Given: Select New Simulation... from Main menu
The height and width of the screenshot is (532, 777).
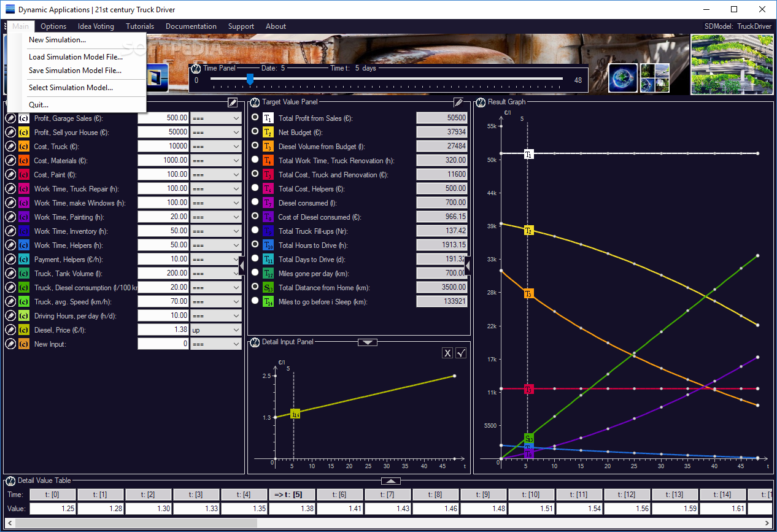Looking at the screenshot, I should pos(57,40).
